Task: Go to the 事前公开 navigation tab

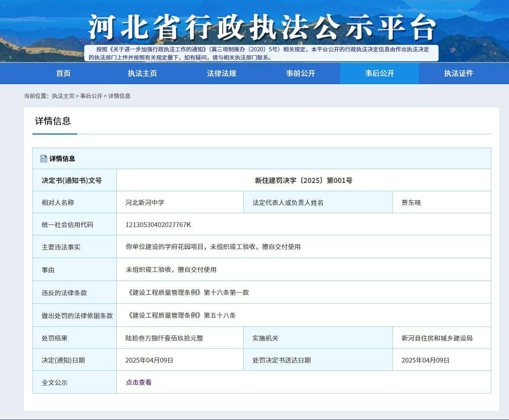Action: [300, 73]
